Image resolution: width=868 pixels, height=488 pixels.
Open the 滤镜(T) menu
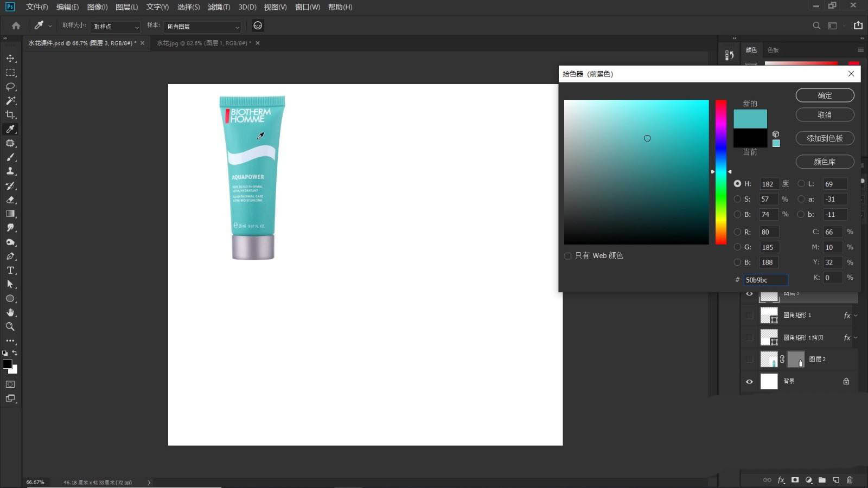(219, 7)
